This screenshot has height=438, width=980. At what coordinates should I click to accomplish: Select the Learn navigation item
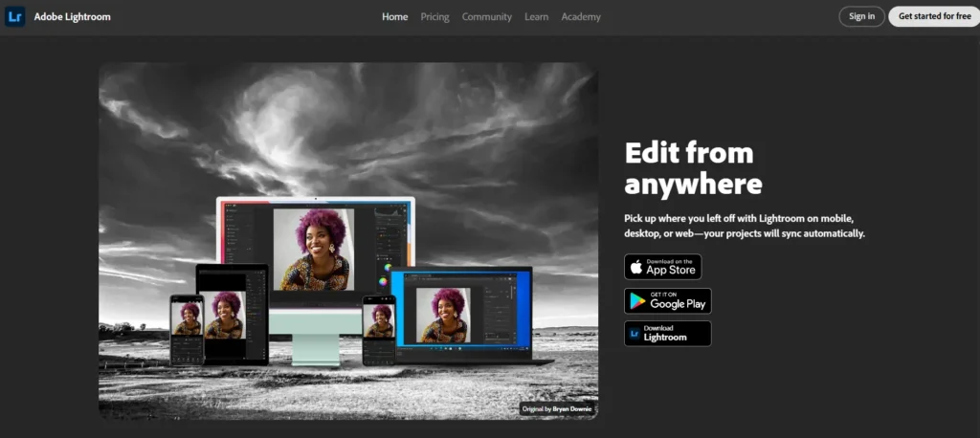[536, 17]
